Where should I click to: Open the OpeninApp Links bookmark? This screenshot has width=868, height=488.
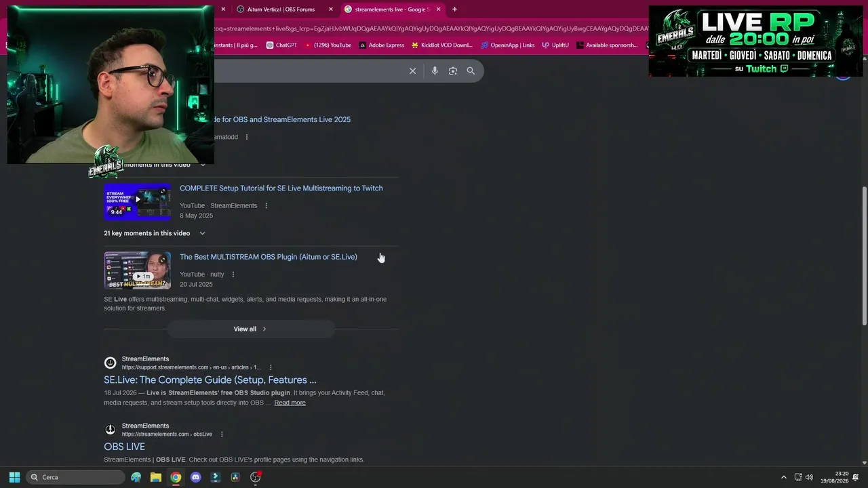coord(508,45)
